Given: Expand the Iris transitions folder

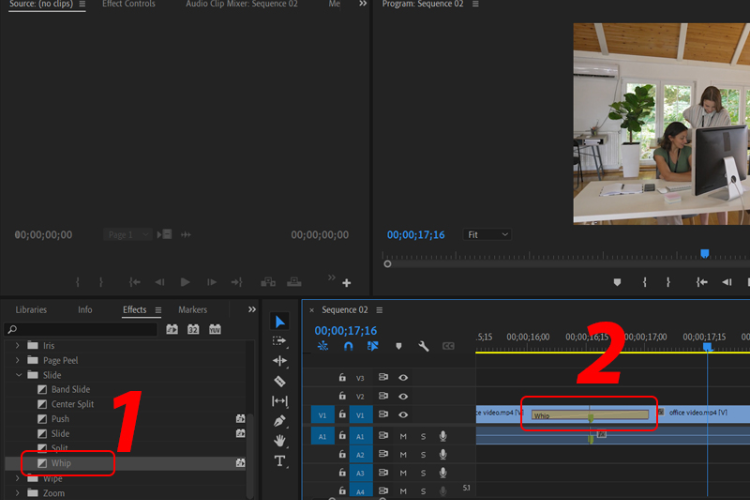Looking at the screenshot, I should point(18,345).
